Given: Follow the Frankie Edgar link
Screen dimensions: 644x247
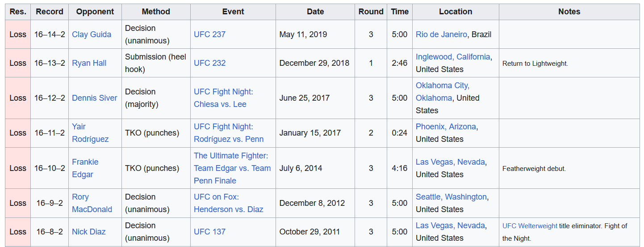Looking at the screenshot, I should 85,168.
